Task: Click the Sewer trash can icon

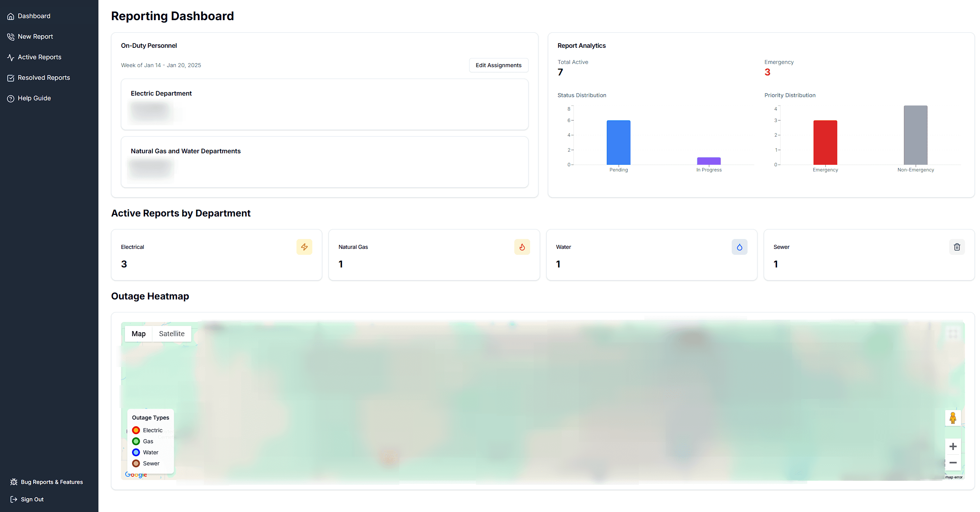Action: pyautogui.click(x=957, y=247)
